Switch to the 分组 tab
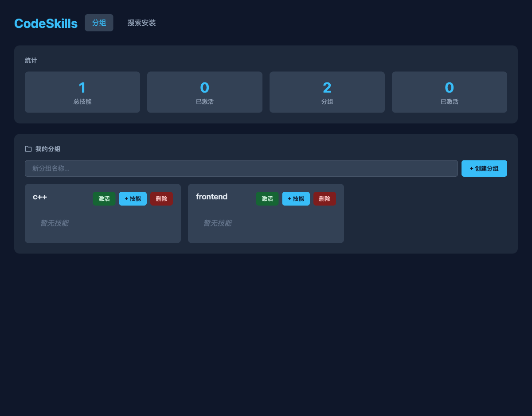This screenshot has width=532, height=416. click(99, 23)
